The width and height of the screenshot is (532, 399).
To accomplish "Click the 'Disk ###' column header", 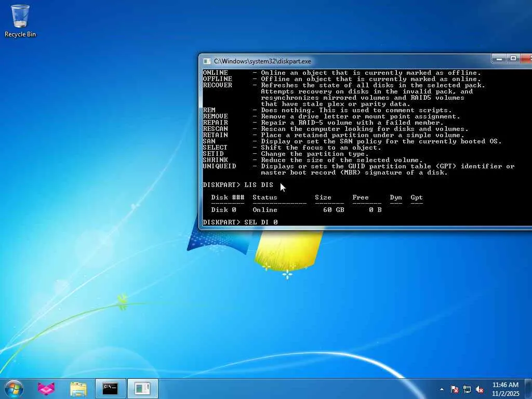I will coord(228,197).
